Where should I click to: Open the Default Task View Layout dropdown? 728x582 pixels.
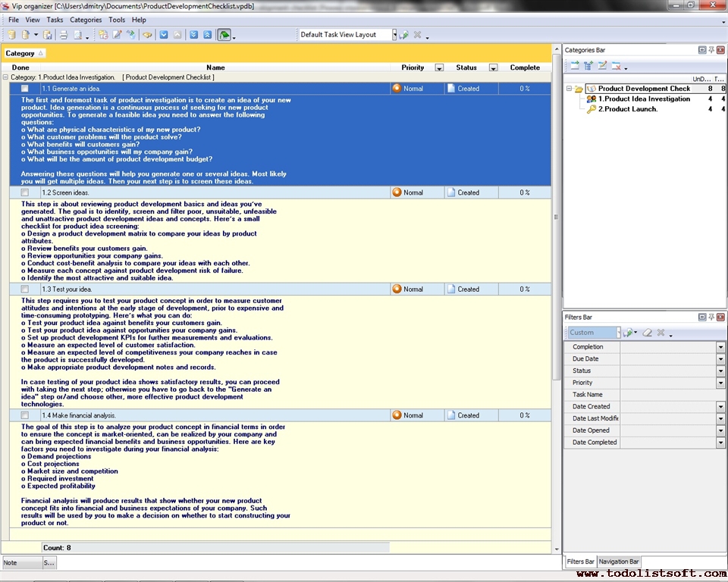394,35
